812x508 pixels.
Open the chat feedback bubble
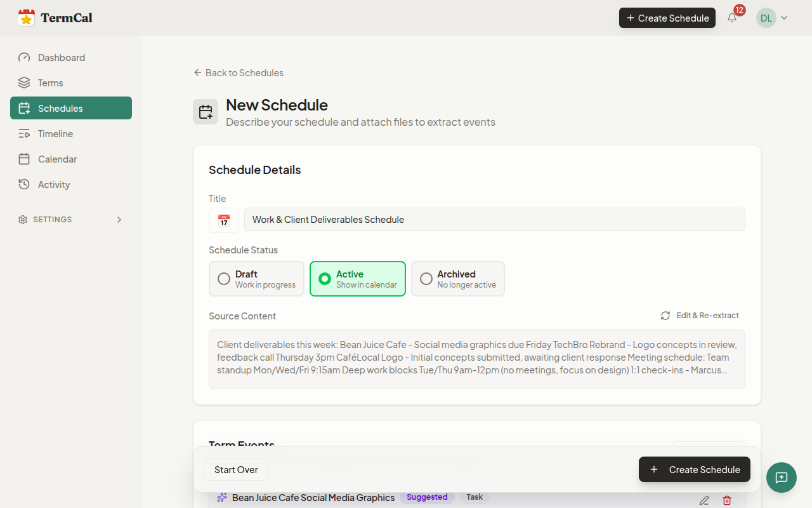tap(781, 478)
